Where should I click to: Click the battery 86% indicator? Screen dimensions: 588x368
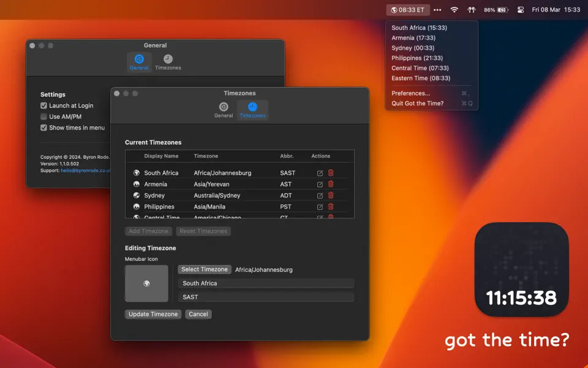click(x=496, y=10)
